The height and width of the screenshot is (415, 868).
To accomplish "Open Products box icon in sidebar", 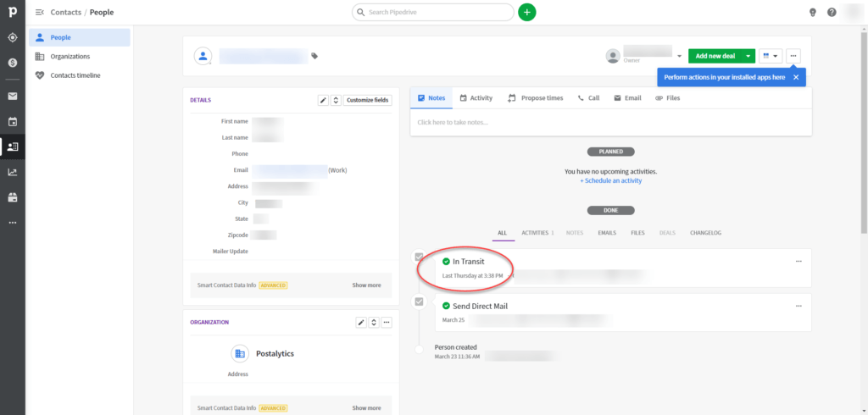I will 12,197.
